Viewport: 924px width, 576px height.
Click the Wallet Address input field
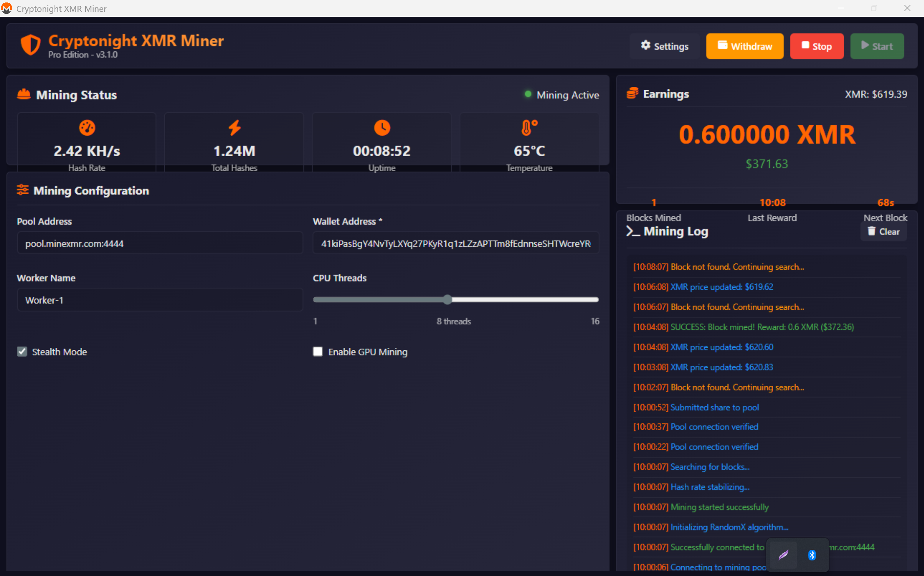click(456, 243)
